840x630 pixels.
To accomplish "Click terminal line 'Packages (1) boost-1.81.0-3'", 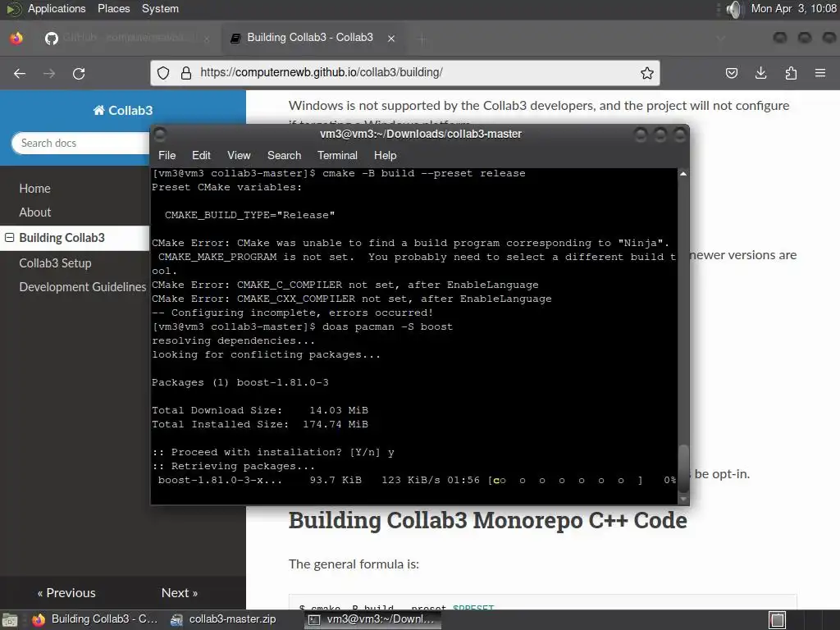I will [x=240, y=382].
